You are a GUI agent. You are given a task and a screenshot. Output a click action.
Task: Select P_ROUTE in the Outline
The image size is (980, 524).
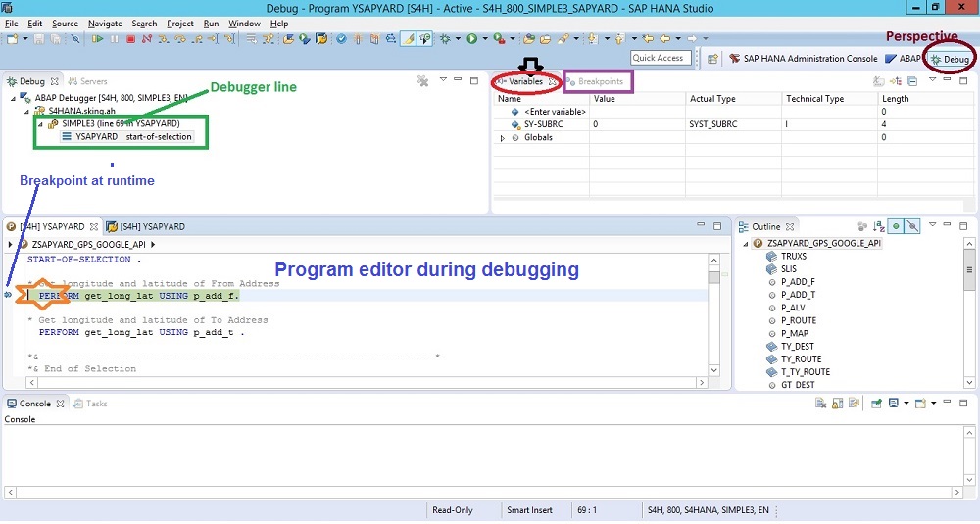click(x=798, y=320)
